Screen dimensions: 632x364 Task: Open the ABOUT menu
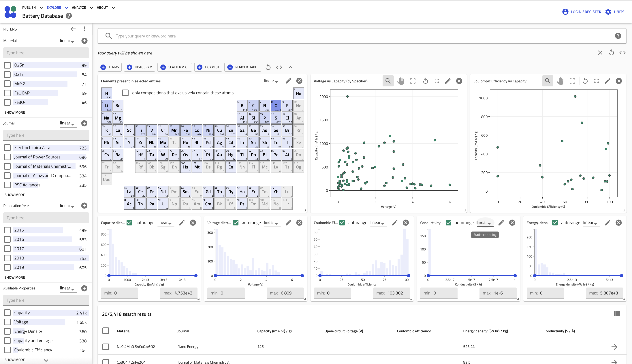[x=106, y=7]
